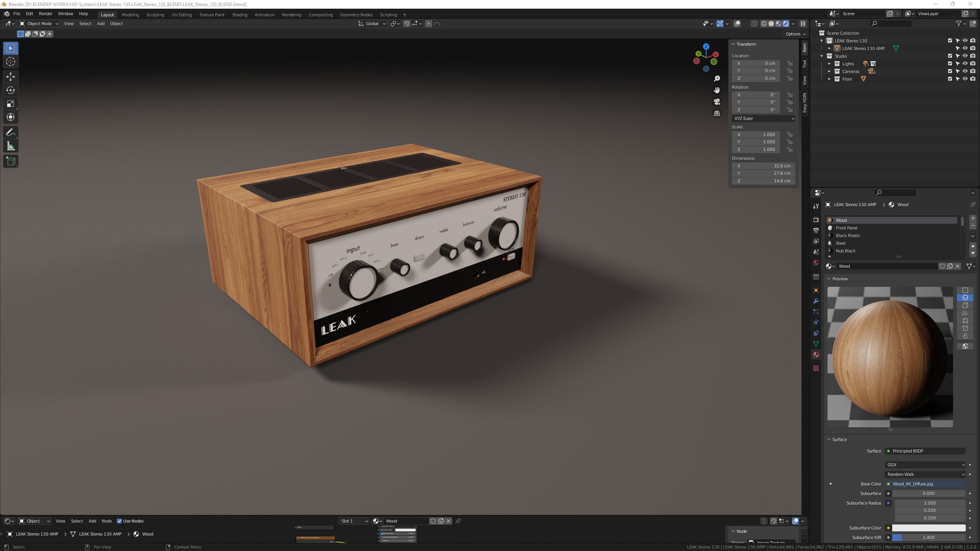The image size is (980, 551).
Task: Hide the Floor collection in viewport
Action: pyautogui.click(x=965, y=79)
